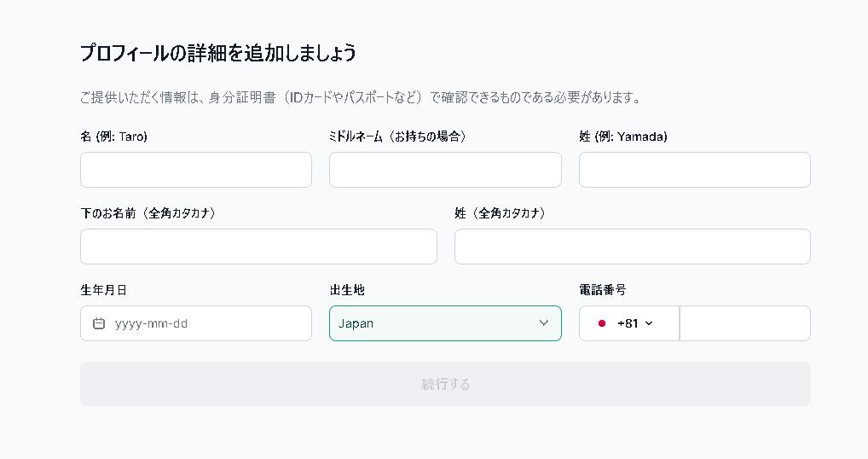Open the 出生地 Japan dropdown
Screen dimensions: 868x459
445,323
